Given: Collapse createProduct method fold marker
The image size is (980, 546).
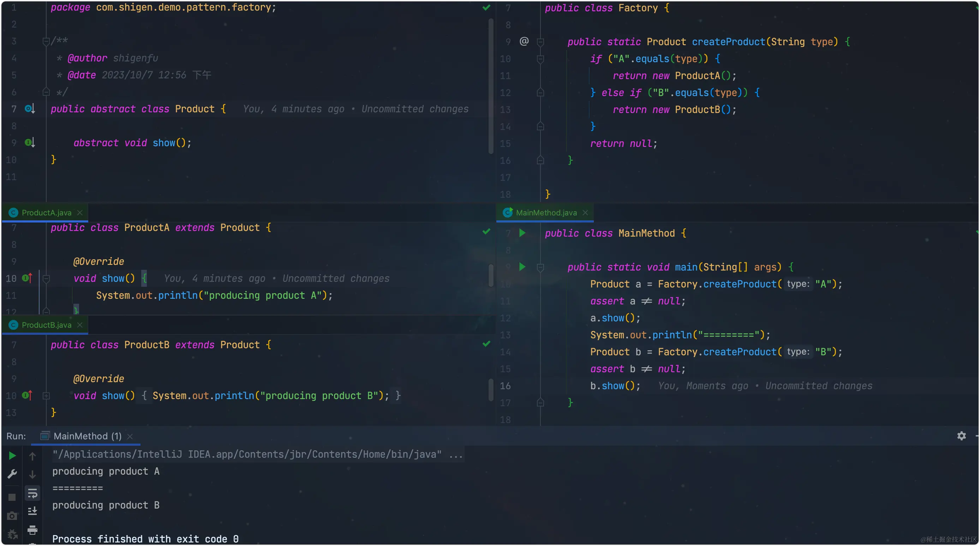Looking at the screenshot, I should coord(540,42).
